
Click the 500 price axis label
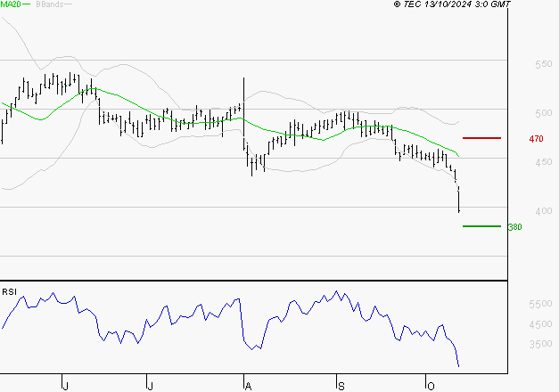[543, 113]
